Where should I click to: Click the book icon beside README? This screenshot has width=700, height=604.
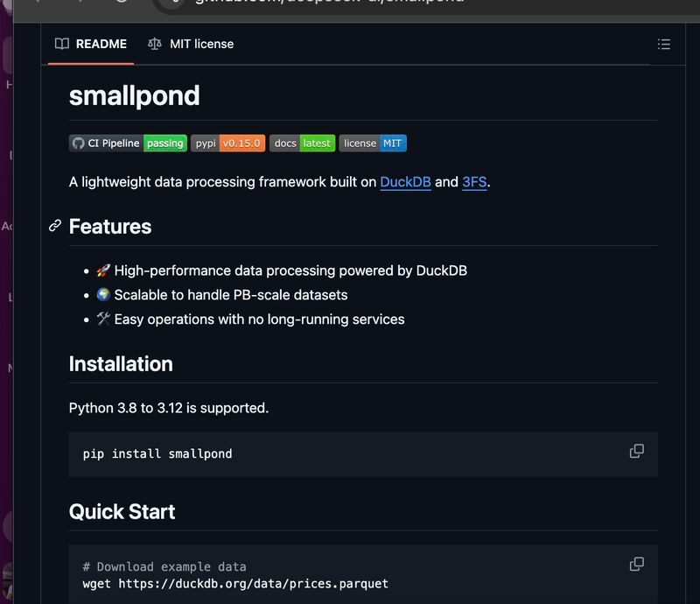[x=61, y=44]
